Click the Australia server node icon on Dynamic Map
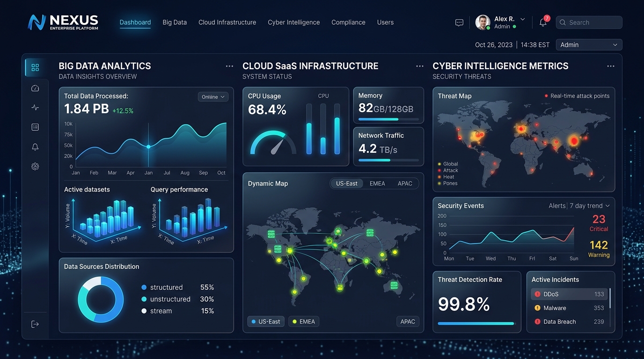Viewport: 644px width, 359px height. coord(394,285)
